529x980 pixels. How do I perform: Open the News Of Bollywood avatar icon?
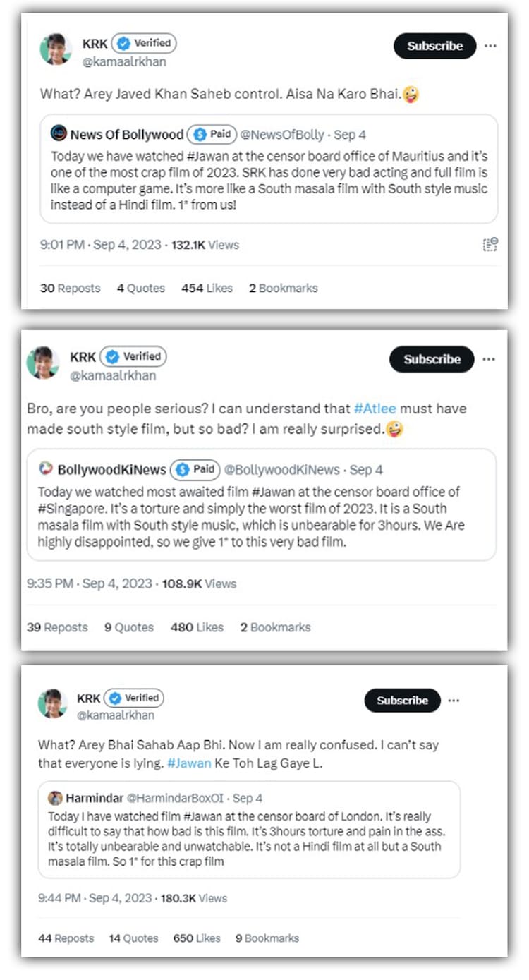(x=59, y=134)
